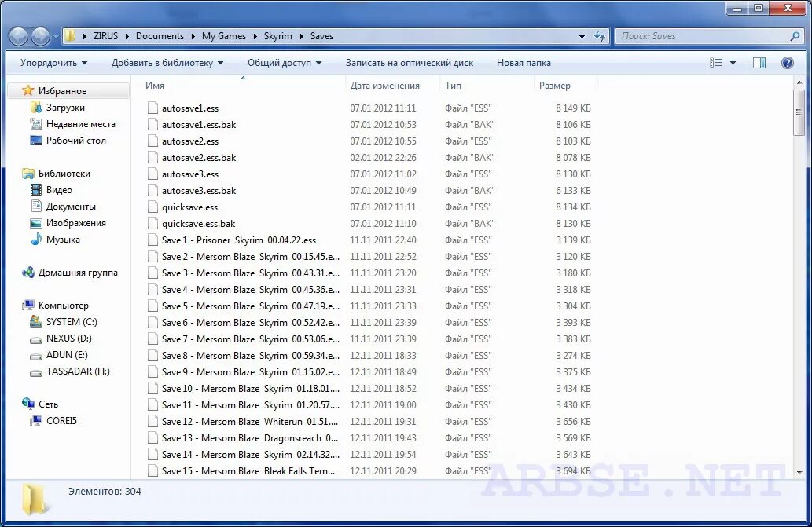The image size is (812, 527).
Task: Open recent locations dropdown next to Forward
Action: [x=56, y=37]
